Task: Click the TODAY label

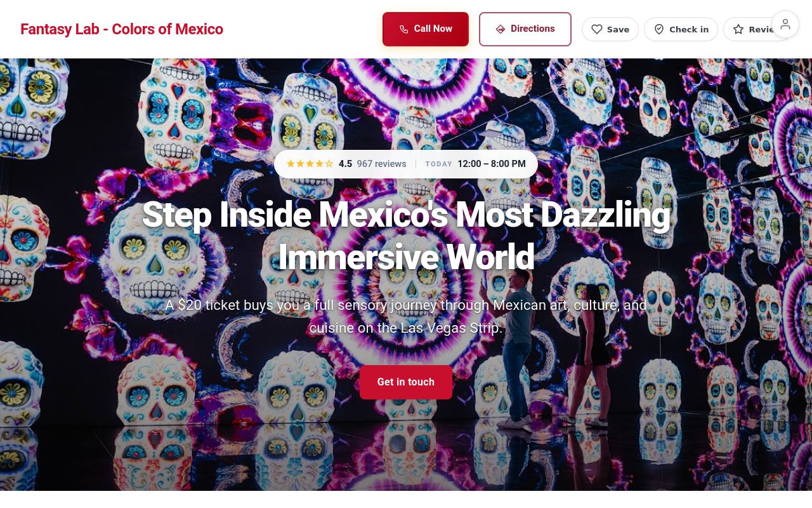Action: [439, 164]
